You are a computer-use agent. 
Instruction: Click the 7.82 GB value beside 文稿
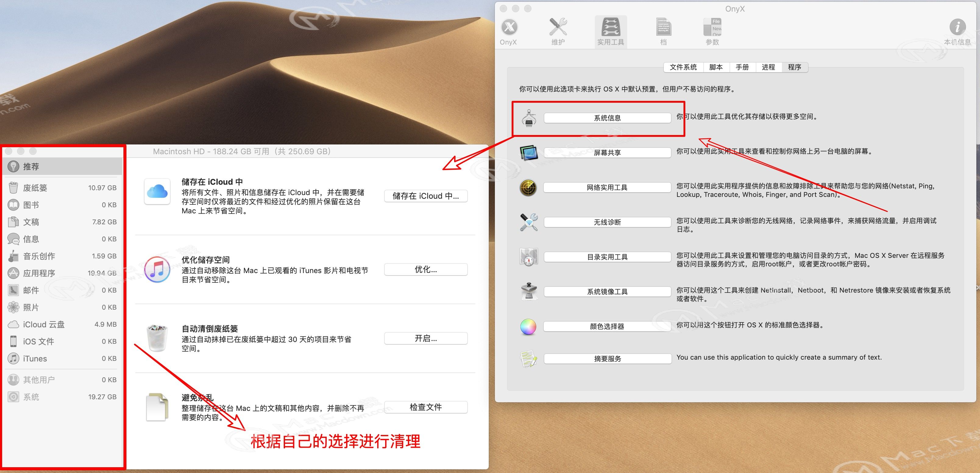tap(104, 222)
